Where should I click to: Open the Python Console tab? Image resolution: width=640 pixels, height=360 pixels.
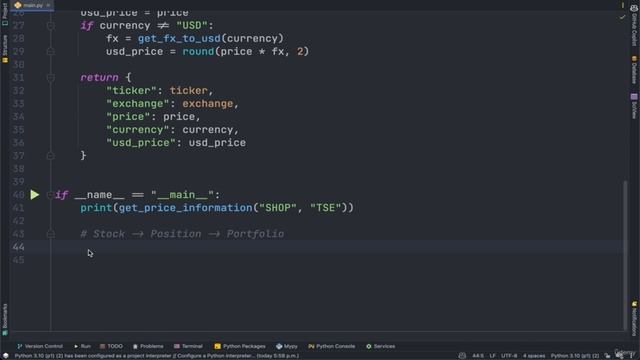(x=332, y=346)
